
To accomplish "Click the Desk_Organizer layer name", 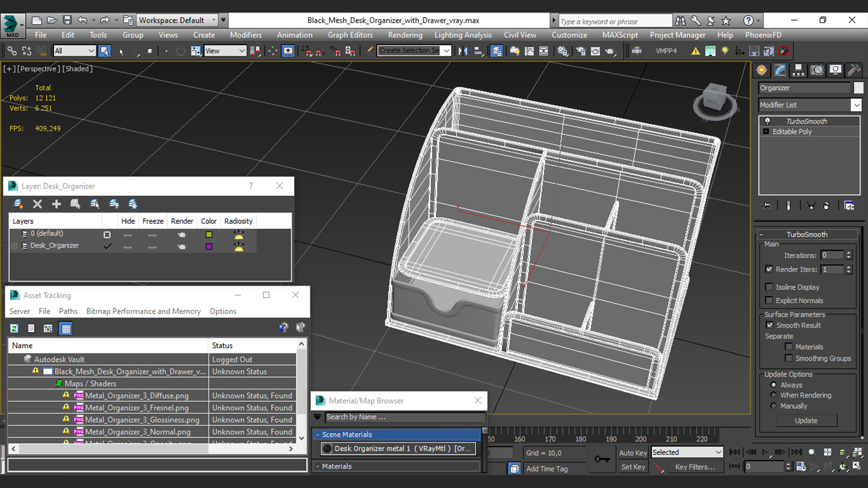I will point(54,245).
